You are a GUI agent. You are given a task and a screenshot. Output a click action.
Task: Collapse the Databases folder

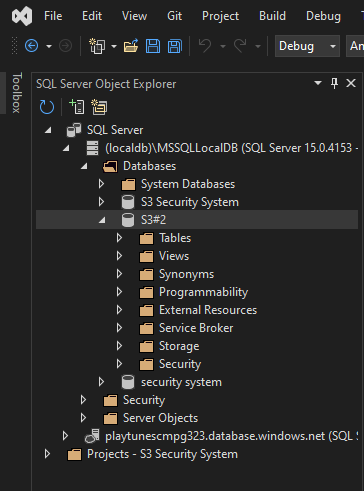click(x=84, y=166)
